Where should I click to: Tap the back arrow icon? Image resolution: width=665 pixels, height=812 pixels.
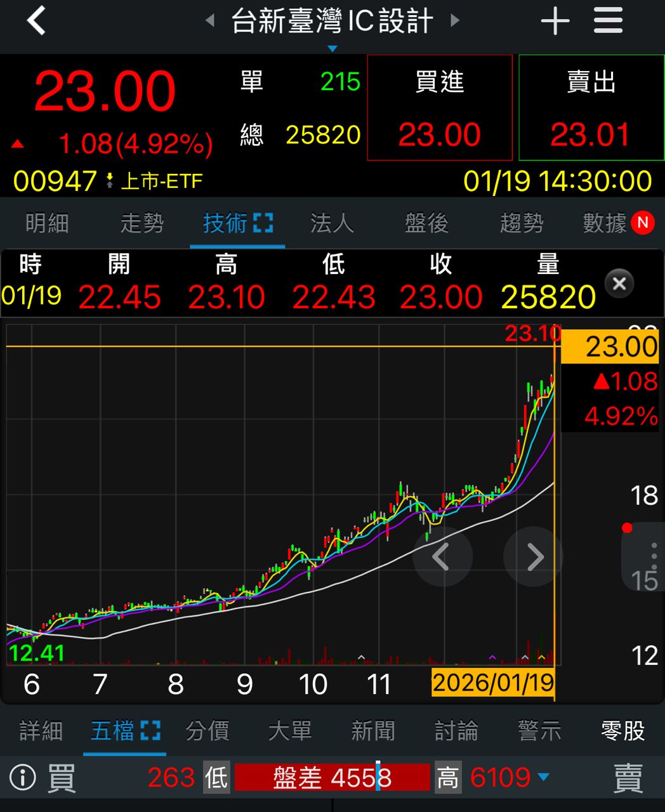pos(36,21)
